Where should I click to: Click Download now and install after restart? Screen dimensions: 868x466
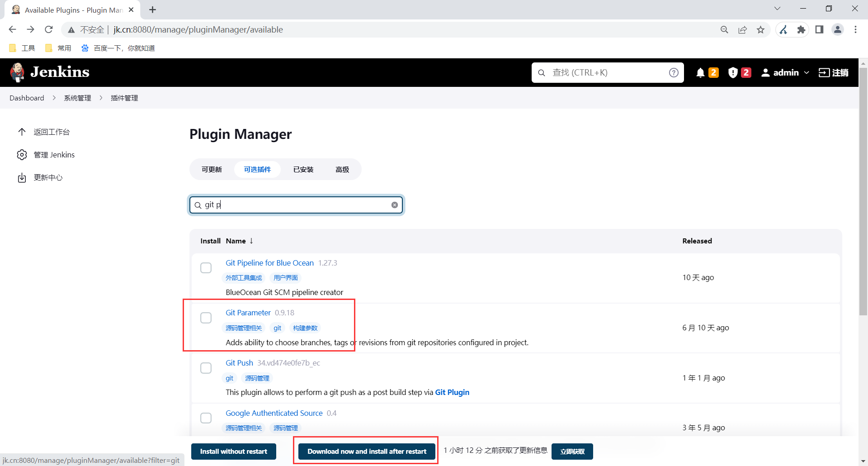[367, 452]
